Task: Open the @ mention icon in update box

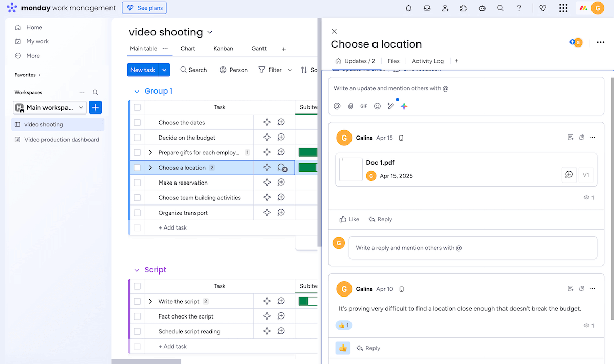Action: coord(337,106)
